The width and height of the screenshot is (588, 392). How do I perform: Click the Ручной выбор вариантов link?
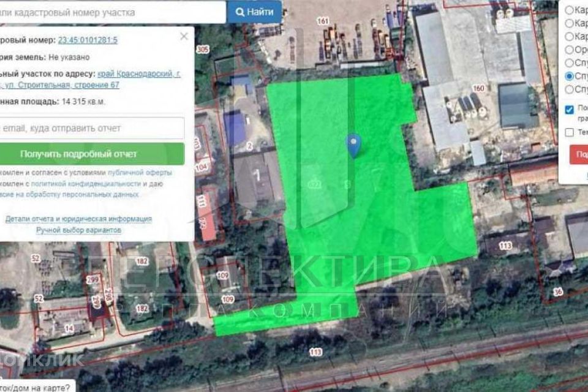pyautogui.click(x=78, y=230)
